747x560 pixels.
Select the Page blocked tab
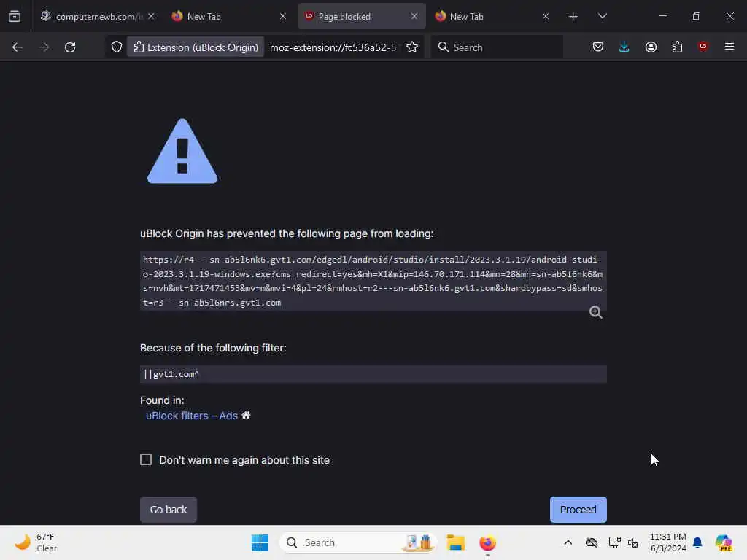click(x=361, y=16)
